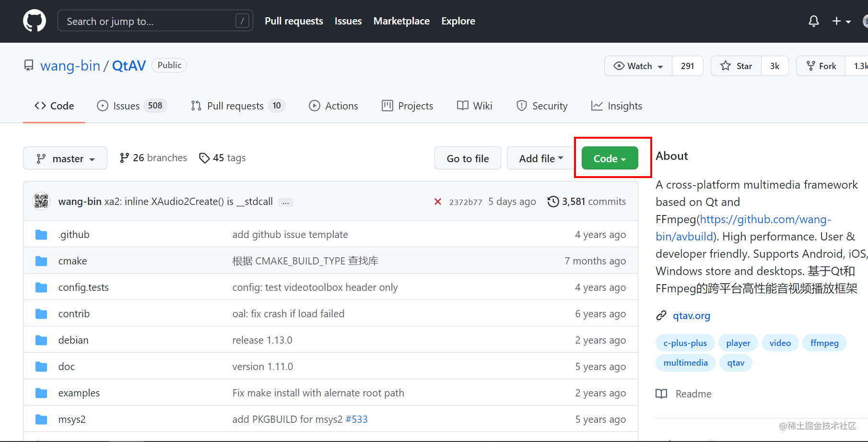Screen dimensions: 868x442
Task: View the 26 branches
Action: point(153,158)
